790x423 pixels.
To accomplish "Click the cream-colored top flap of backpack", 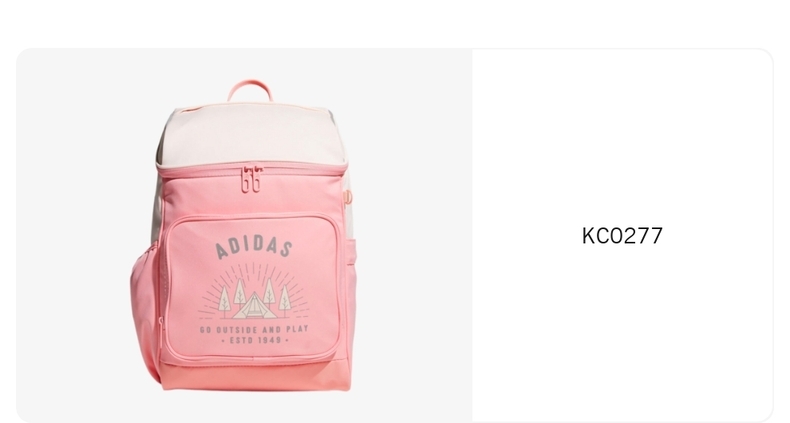I will (x=252, y=135).
